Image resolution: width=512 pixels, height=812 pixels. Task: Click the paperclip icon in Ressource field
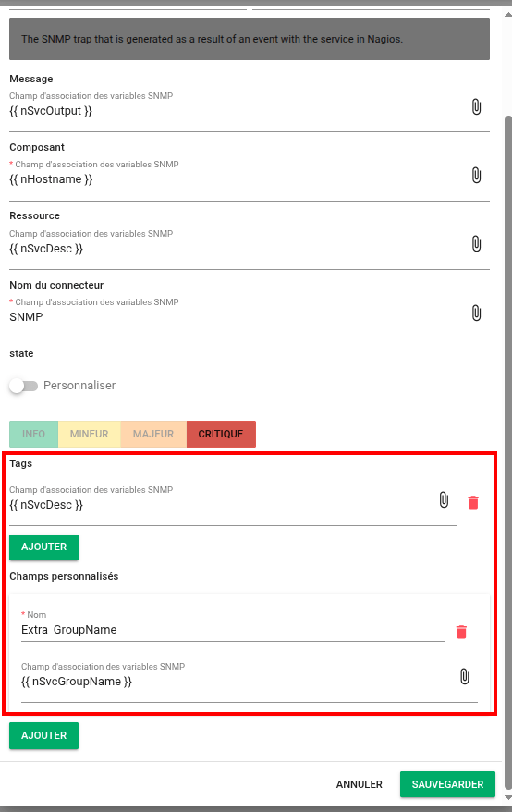[476, 243]
